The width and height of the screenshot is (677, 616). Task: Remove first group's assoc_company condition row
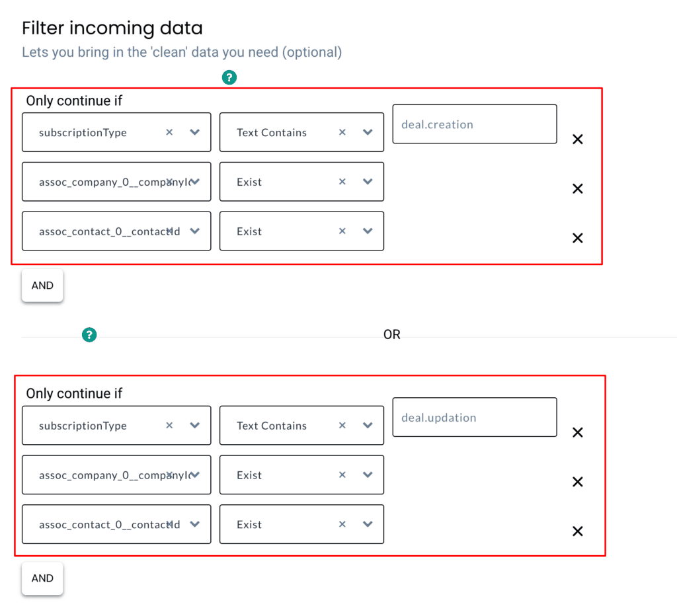click(578, 188)
